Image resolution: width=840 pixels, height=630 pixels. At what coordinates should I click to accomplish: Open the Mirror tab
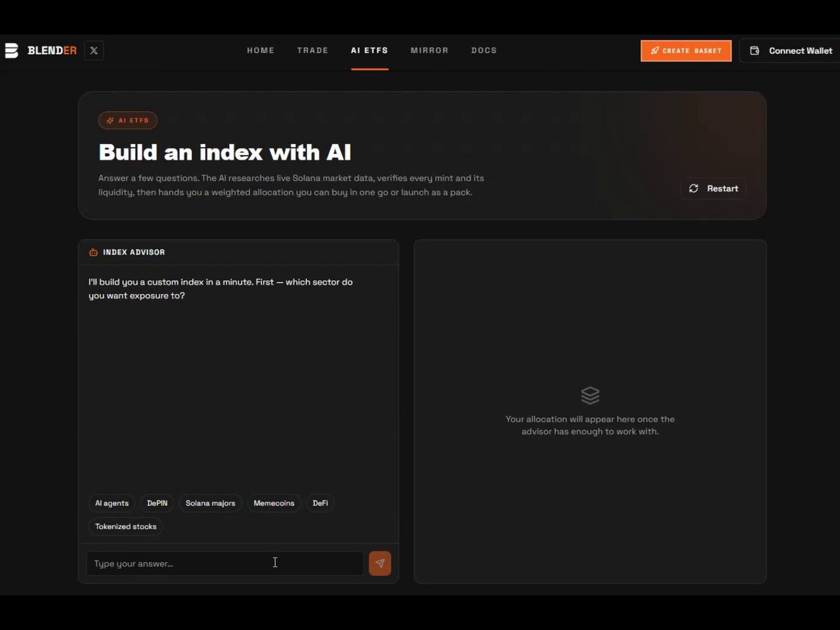coord(429,50)
